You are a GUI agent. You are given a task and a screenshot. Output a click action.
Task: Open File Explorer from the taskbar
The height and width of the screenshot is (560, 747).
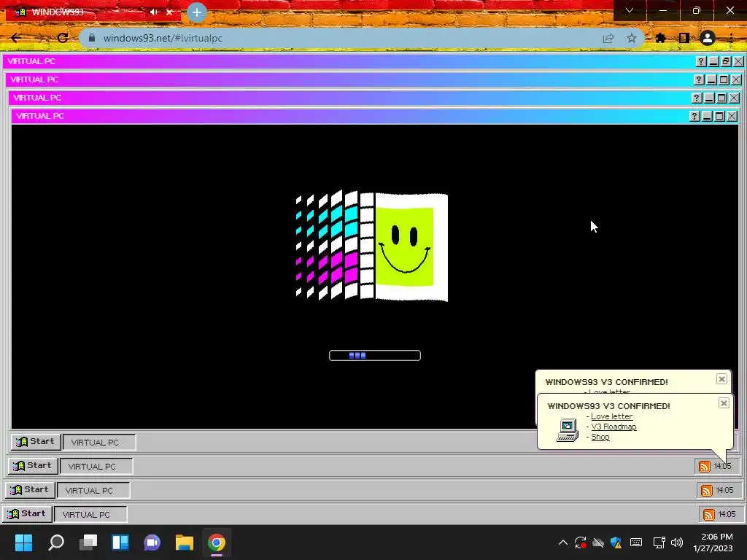[x=185, y=542]
